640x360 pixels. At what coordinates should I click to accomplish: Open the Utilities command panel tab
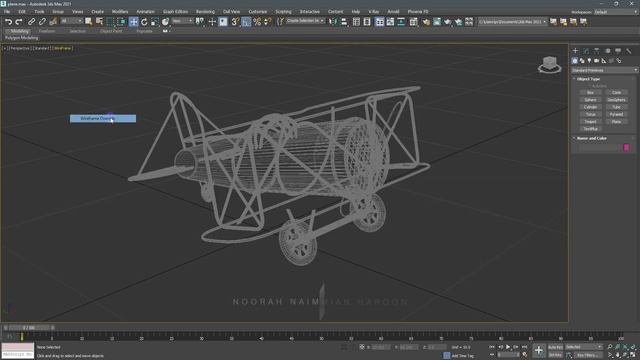pos(629,51)
